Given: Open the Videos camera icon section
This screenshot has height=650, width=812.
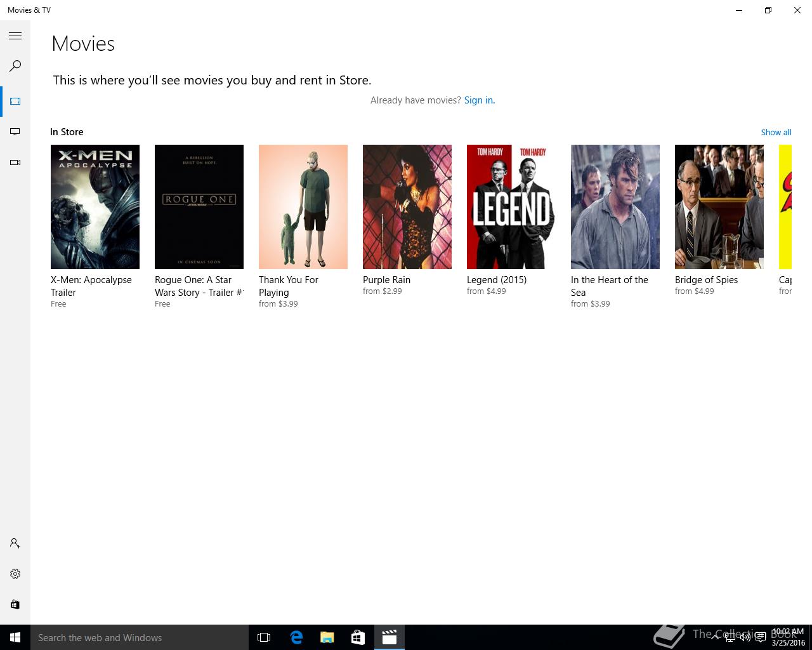Looking at the screenshot, I should click(15, 162).
